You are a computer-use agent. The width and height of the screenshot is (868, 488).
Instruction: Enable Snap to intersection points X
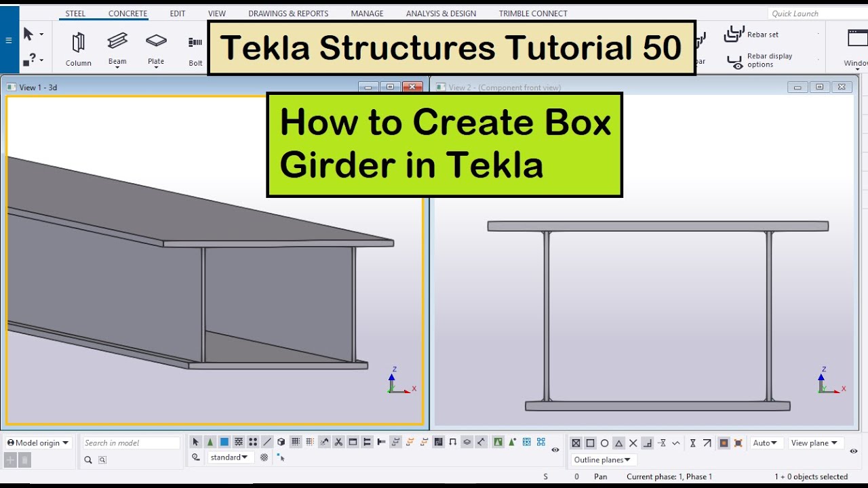(x=633, y=443)
